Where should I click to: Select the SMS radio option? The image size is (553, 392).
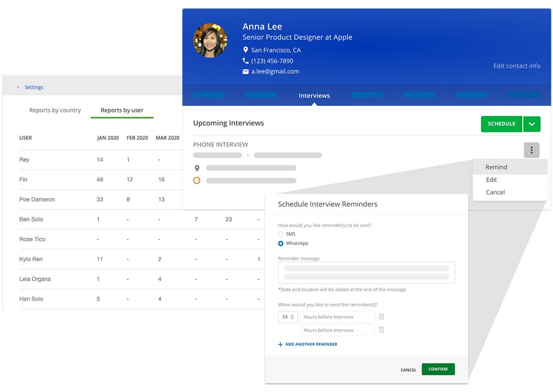click(281, 234)
